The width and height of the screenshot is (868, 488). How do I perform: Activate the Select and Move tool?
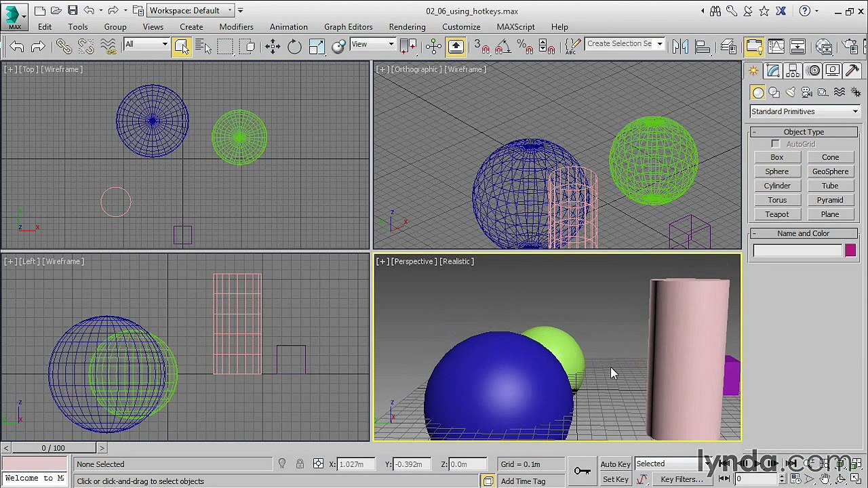tap(273, 46)
